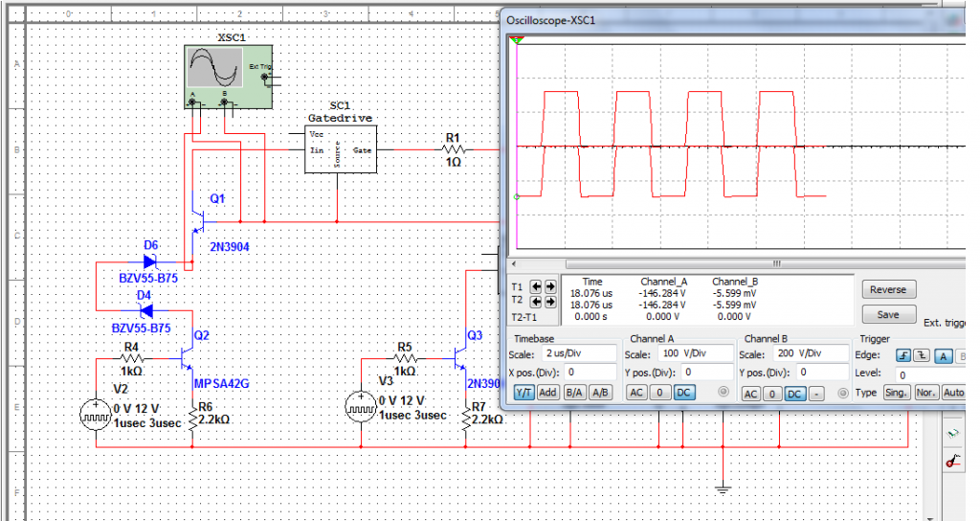Switch timebase to A/B mode
The image size is (980, 521).
click(x=600, y=393)
